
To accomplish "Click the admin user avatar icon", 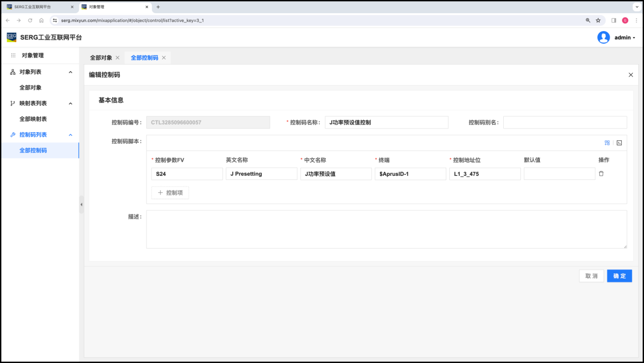I will click(x=603, y=38).
